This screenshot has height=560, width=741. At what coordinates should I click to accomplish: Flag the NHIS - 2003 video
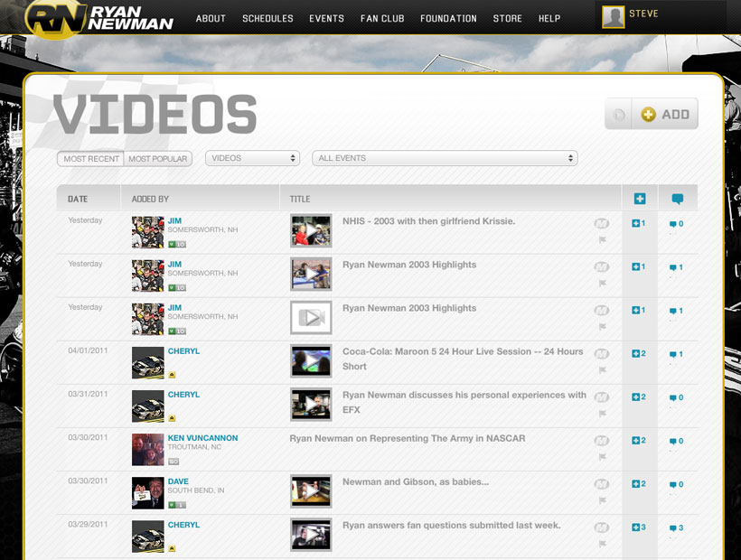point(603,239)
